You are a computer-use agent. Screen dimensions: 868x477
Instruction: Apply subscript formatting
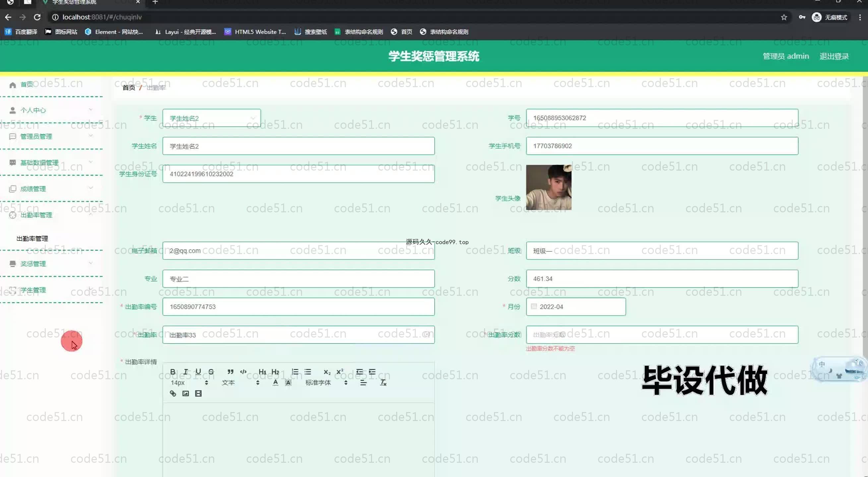[x=327, y=372]
